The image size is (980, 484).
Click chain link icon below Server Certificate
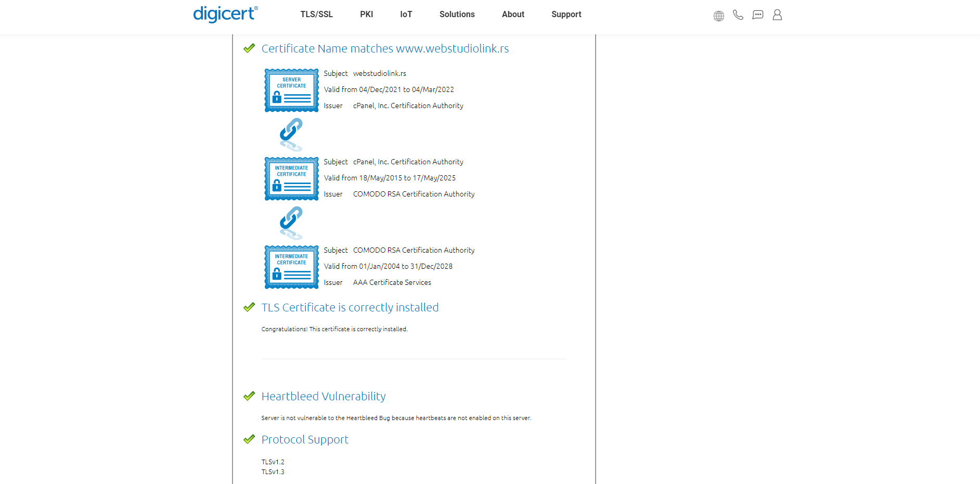pos(291,134)
